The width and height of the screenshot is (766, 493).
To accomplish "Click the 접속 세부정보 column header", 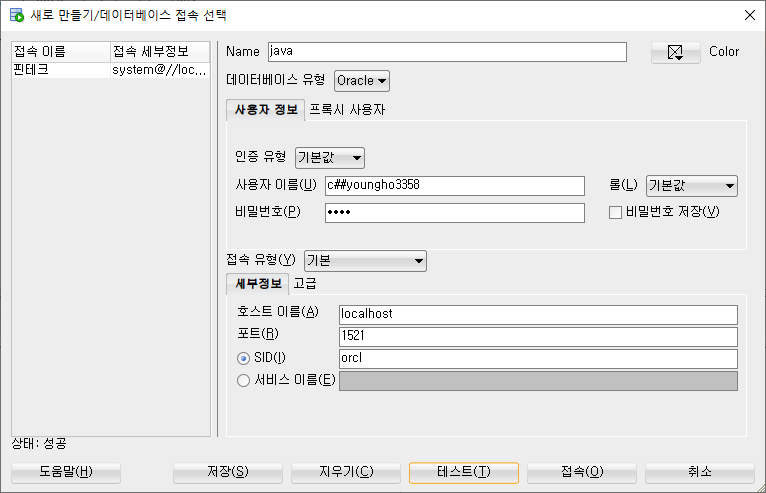I will [160, 52].
